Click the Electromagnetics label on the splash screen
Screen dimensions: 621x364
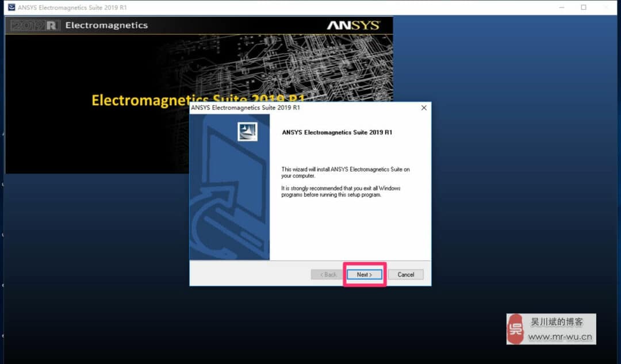106,25
